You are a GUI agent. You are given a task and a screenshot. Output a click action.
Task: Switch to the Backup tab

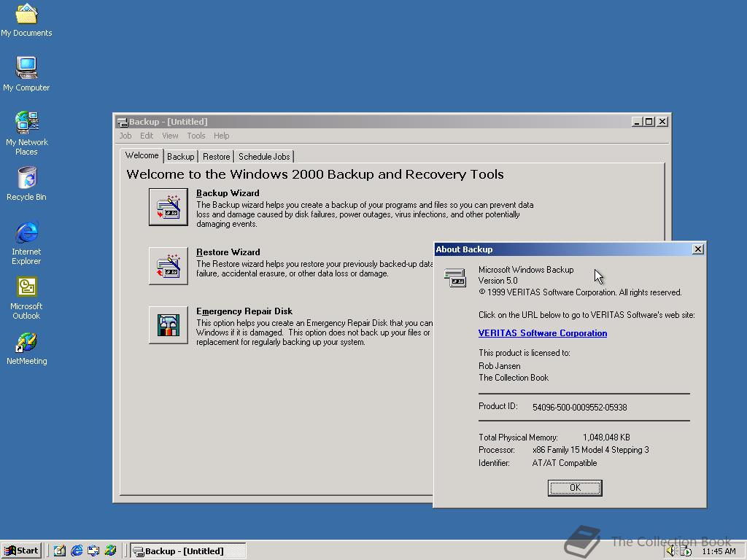tap(181, 157)
